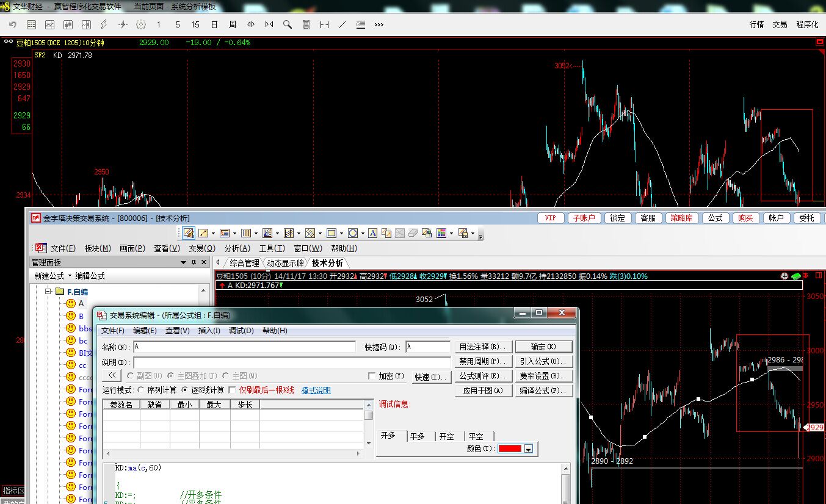Click the film strip icon in top toolbar

coord(306,24)
